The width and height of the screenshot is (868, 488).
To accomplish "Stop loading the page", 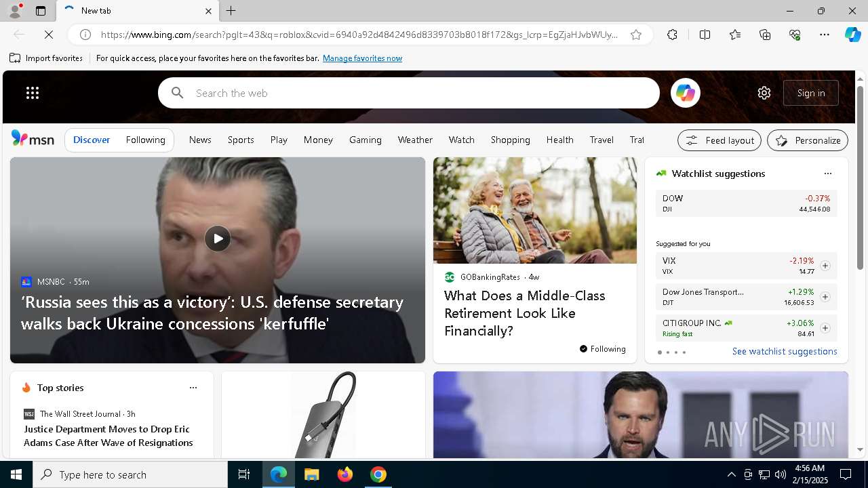I will tap(49, 35).
